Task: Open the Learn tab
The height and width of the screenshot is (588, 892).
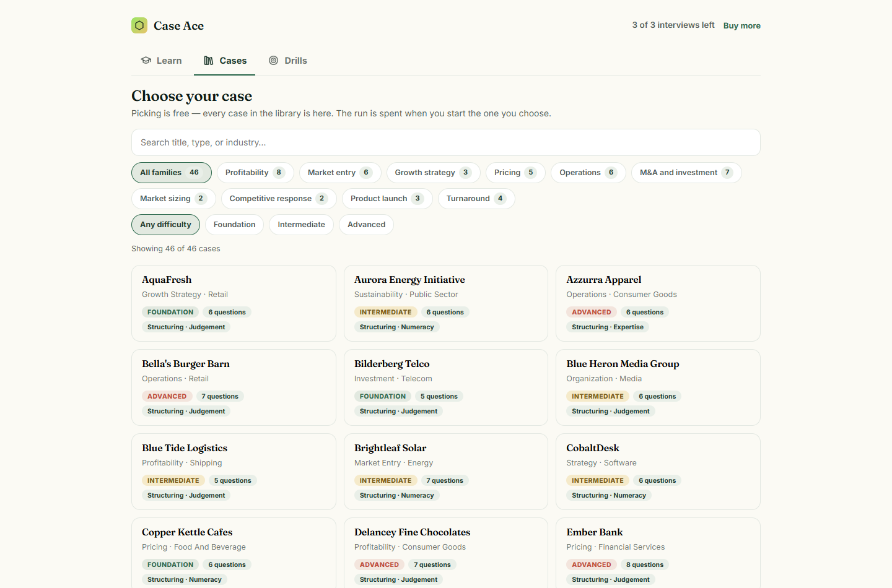Action: [161, 61]
